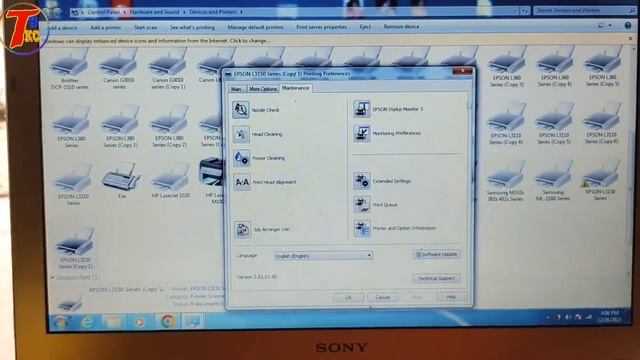The width and height of the screenshot is (640, 360).
Task: Open Printer and Option Information
Action: point(395,228)
